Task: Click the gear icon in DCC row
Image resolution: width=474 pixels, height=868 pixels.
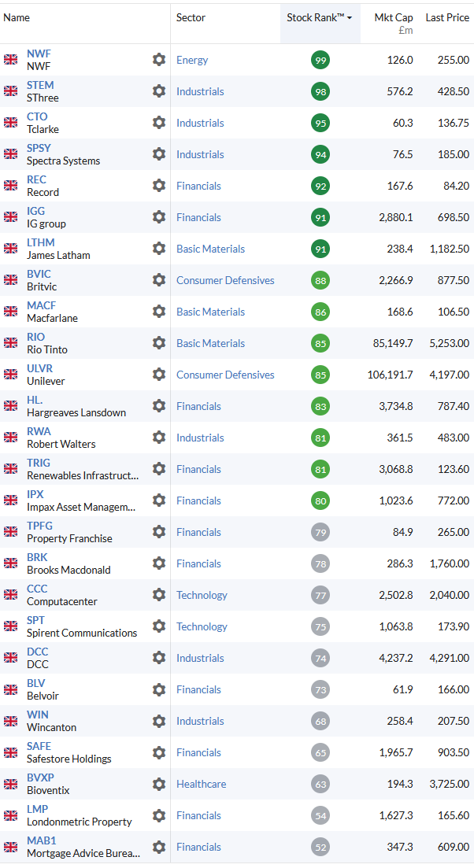Action: (159, 658)
